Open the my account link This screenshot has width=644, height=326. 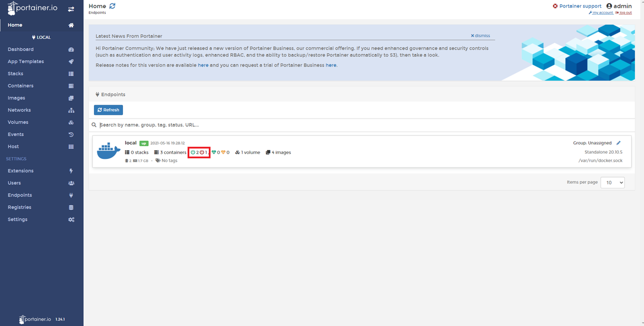(x=601, y=12)
